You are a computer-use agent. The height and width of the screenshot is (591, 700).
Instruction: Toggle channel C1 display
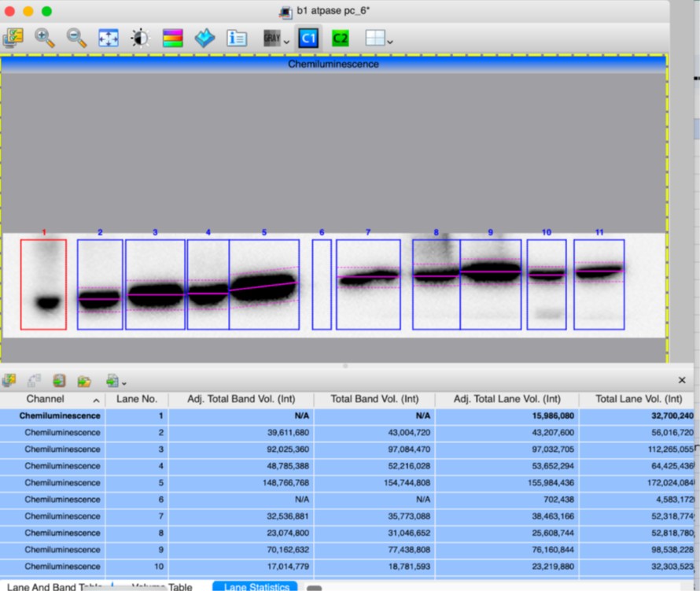coord(308,38)
